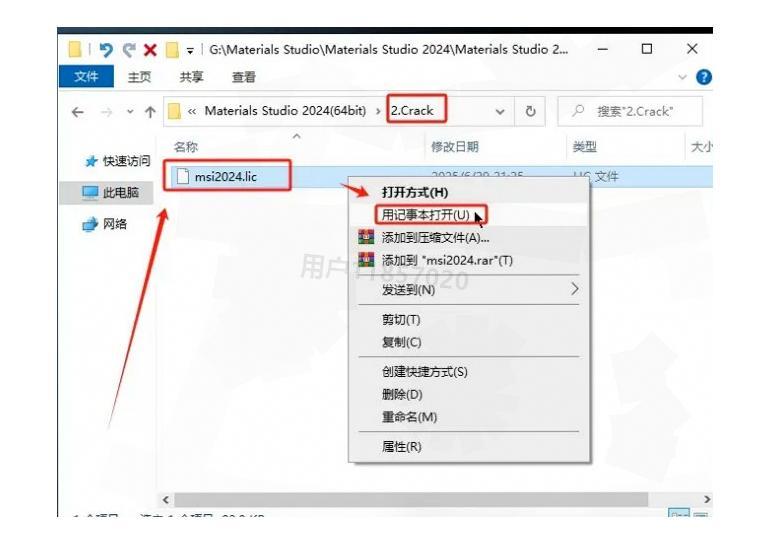Switch to the 查看 ribbon tab
The height and width of the screenshot is (545, 771).
(x=244, y=77)
